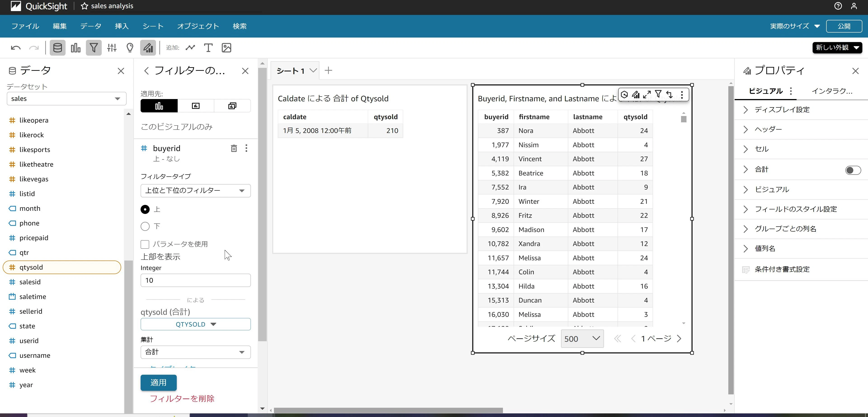Click the undo arrow icon

point(16,47)
